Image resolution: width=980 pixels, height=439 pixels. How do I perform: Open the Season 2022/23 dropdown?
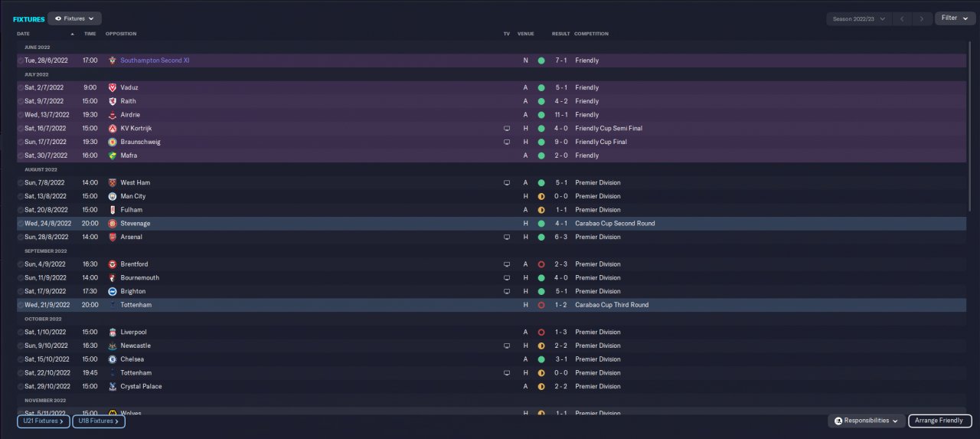click(860, 18)
